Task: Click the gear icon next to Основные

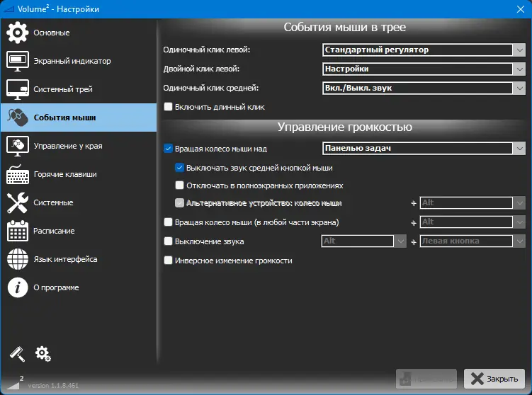Action: 17,33
